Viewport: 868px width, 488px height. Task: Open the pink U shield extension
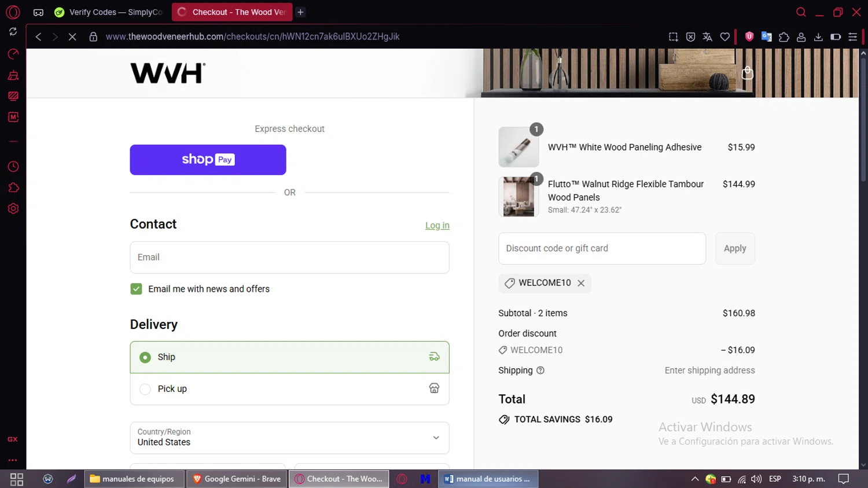[x=749, y=36]
